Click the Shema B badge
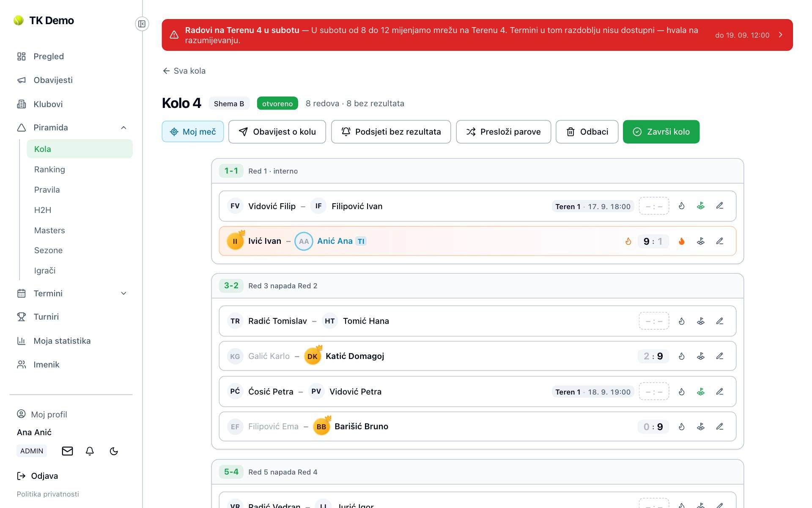 pos(229,104)
